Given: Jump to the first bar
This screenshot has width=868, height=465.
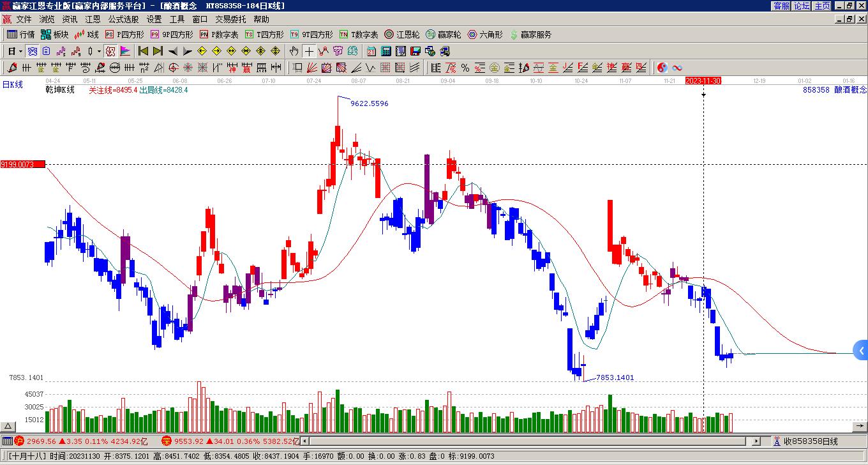Looking at the screenshot, I should (143, 51).
